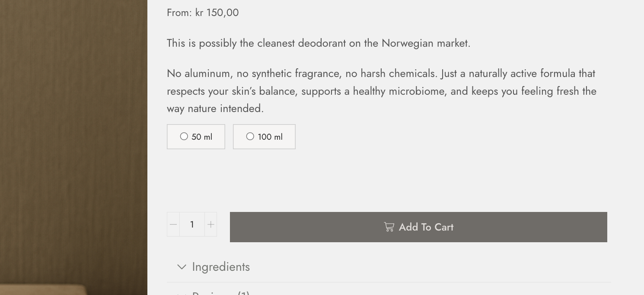Select the 100 ml radio button
Screen dimensions: 644x295
pyautogui.click(x=250, y=137)
